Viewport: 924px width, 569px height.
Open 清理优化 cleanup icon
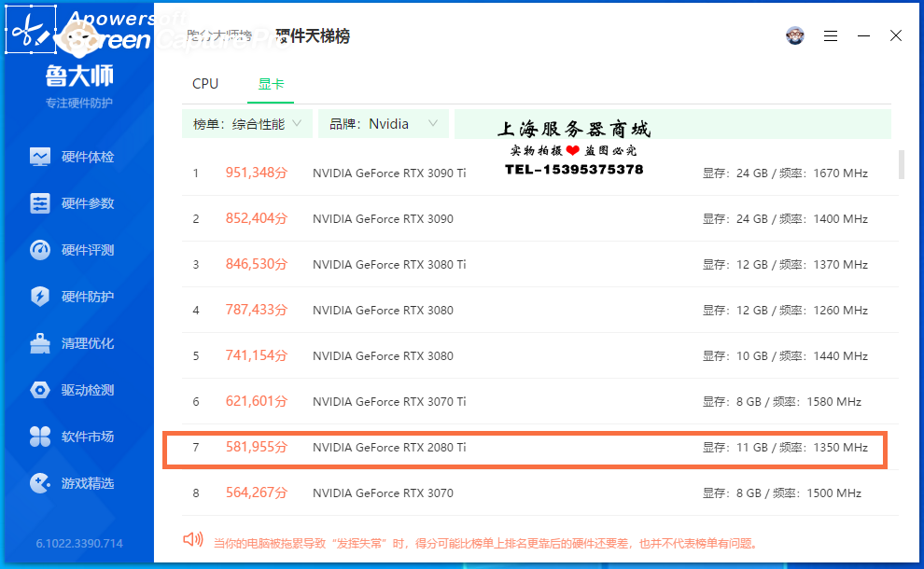point(40,343)
